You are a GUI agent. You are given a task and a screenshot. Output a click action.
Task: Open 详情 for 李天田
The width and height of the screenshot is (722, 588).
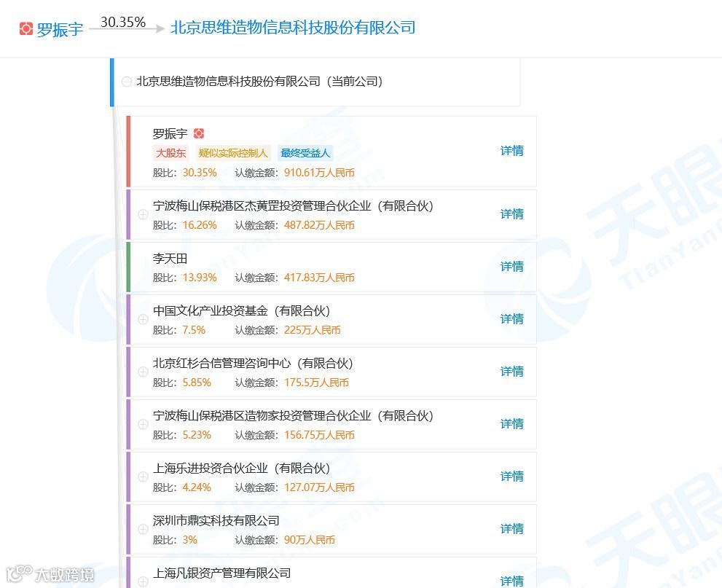[512, 267]
